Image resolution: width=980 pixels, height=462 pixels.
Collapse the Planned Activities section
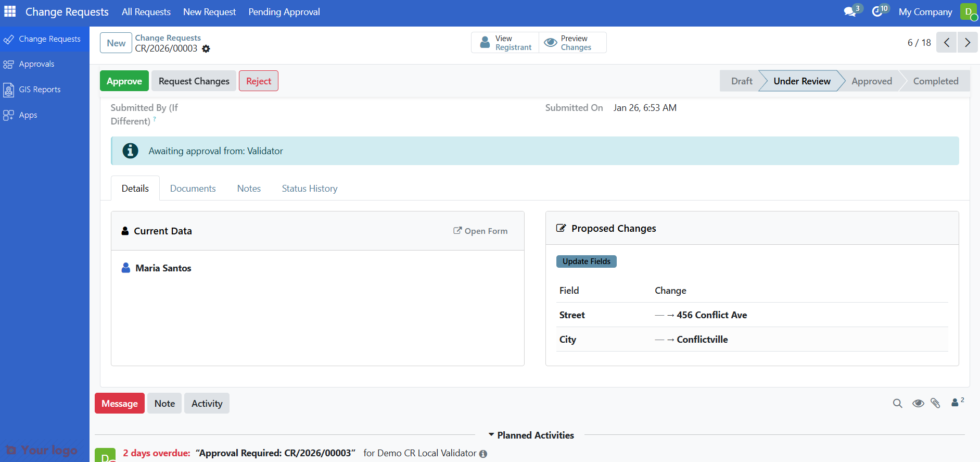(x=530, y=435)
